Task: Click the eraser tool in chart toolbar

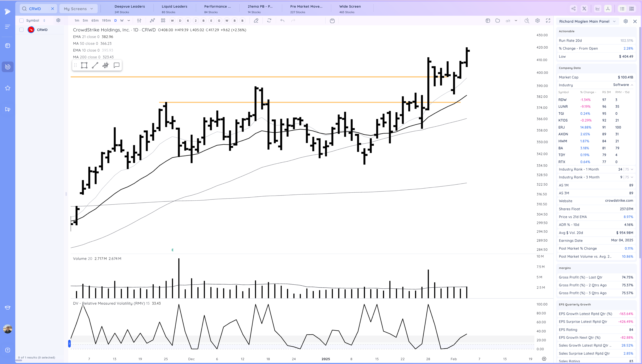Action: 256,21
